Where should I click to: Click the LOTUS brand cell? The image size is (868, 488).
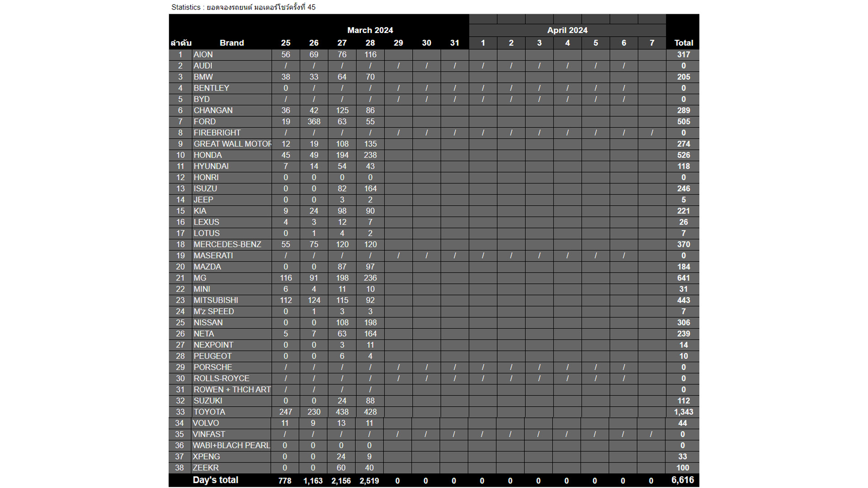(x=231, y=233)
